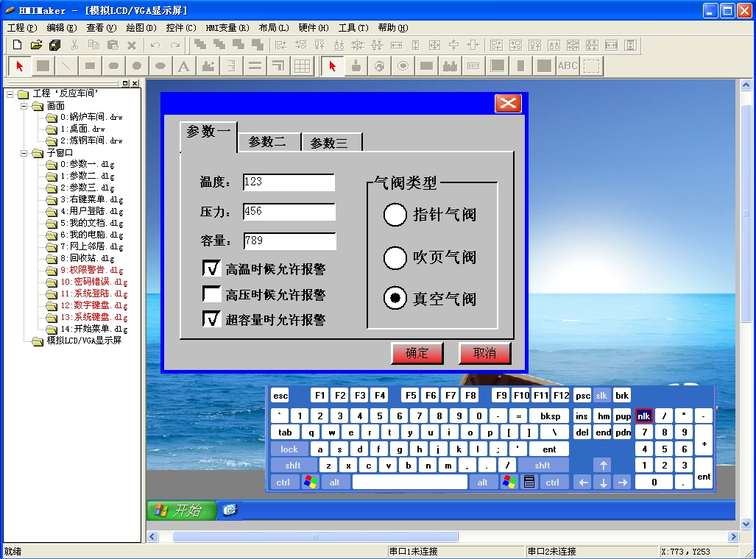Toggle the nlk key on virtual keyboard
Screen dimensions: 756x559
click(643, 416)
